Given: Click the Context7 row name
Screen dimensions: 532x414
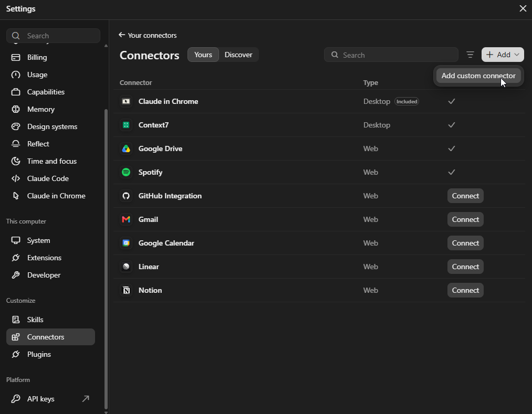Looking at the screenshot, I should 153,125.
